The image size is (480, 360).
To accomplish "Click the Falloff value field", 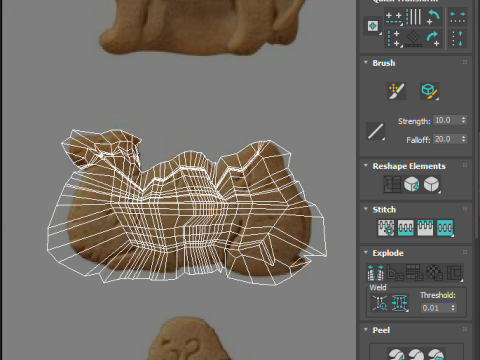I will 446,139.
